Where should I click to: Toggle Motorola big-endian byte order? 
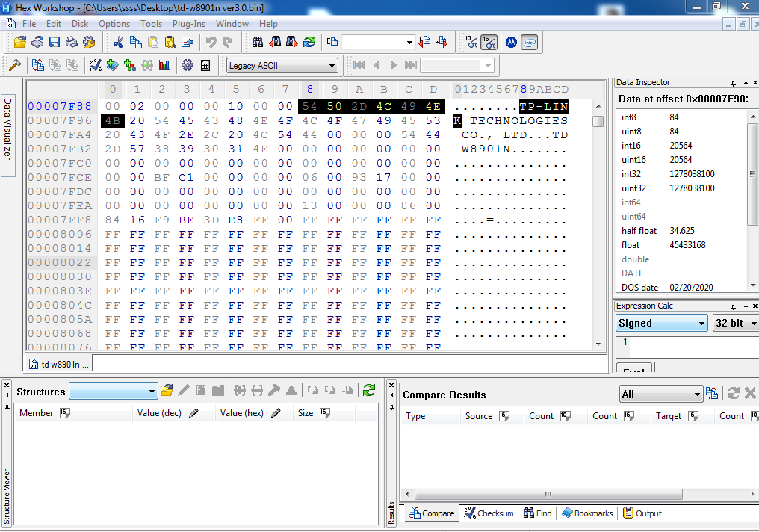coord(511,42)
